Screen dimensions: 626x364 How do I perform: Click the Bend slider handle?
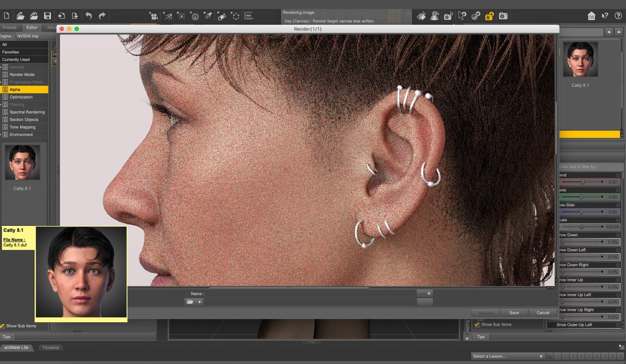583,182
